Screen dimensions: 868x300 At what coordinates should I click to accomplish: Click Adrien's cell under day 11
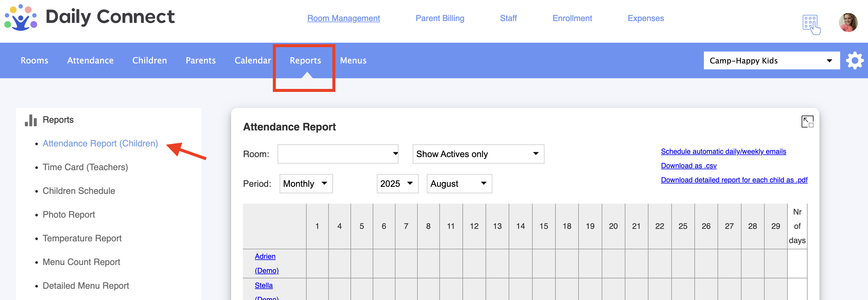[451, 264]
